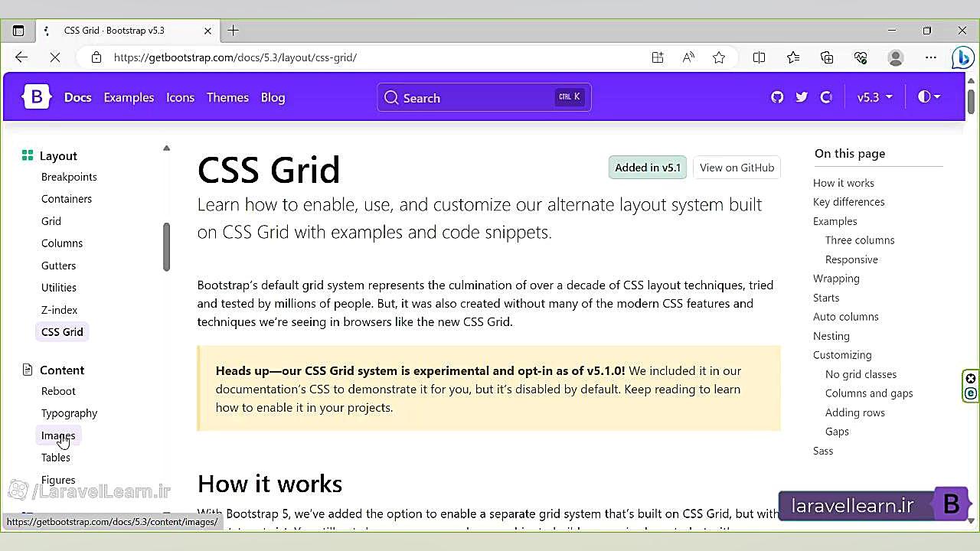The width and height of the screenshot is (980, 551).
Task: Open Z-index in sidebar
Action: pyautogui.click(x=59, y=310)
